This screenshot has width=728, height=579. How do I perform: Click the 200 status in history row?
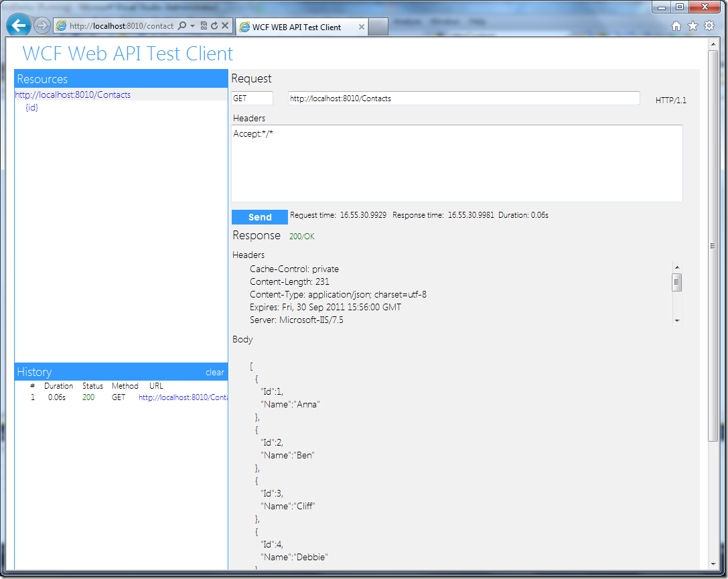(88, 397)
